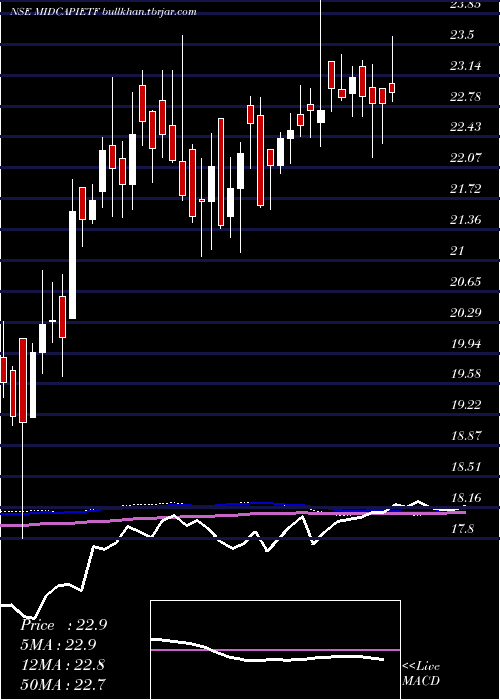Screen dimensions: 500x700
Task: Click the 20.29 price axis label
Action: [466, 312]
